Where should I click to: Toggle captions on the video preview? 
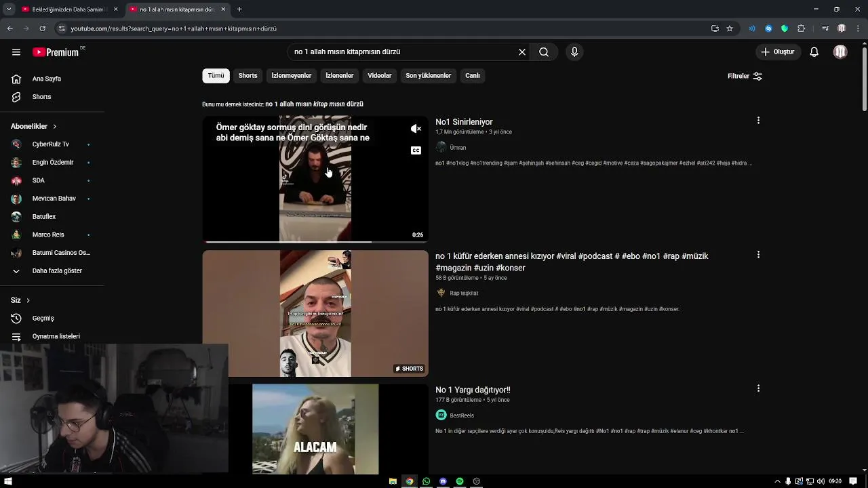[x=416, y=150]
